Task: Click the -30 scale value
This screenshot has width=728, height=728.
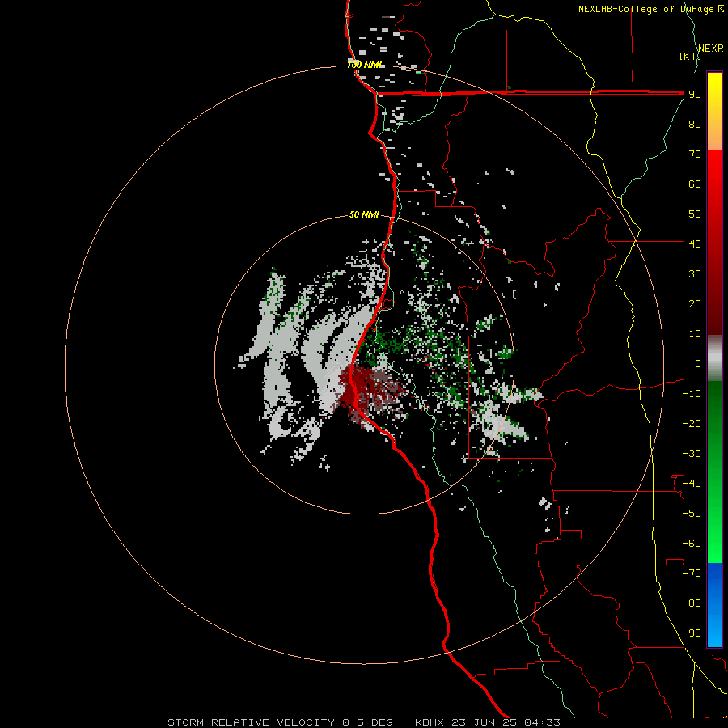Action: point(692,454)
